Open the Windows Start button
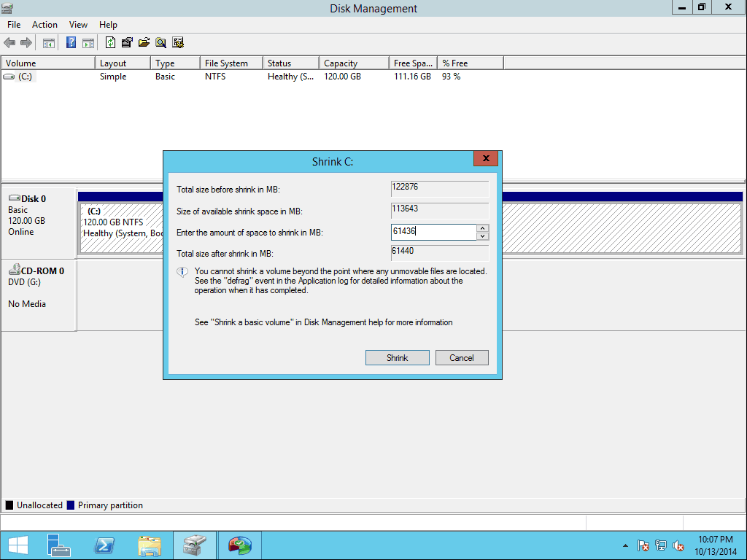 click(x=18, y=545)
